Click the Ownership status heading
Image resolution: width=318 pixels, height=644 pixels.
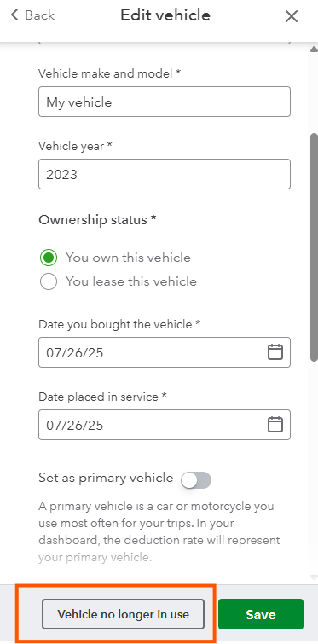[x=97, y=220]
